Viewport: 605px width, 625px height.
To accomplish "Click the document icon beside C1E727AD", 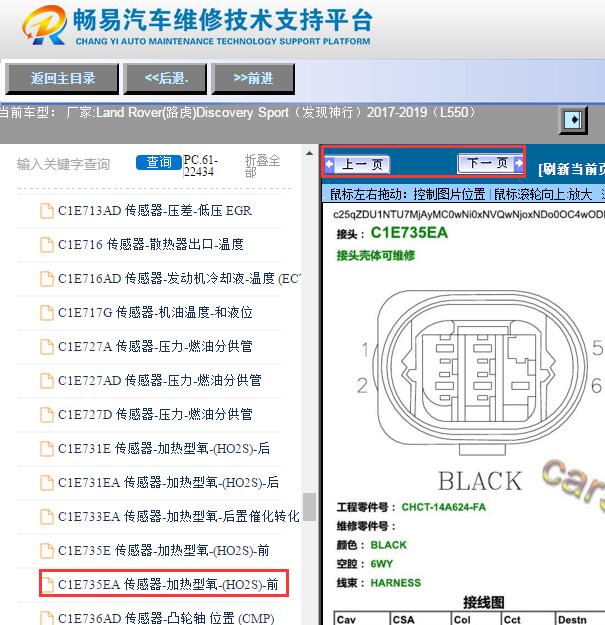I will coord(47,381).
